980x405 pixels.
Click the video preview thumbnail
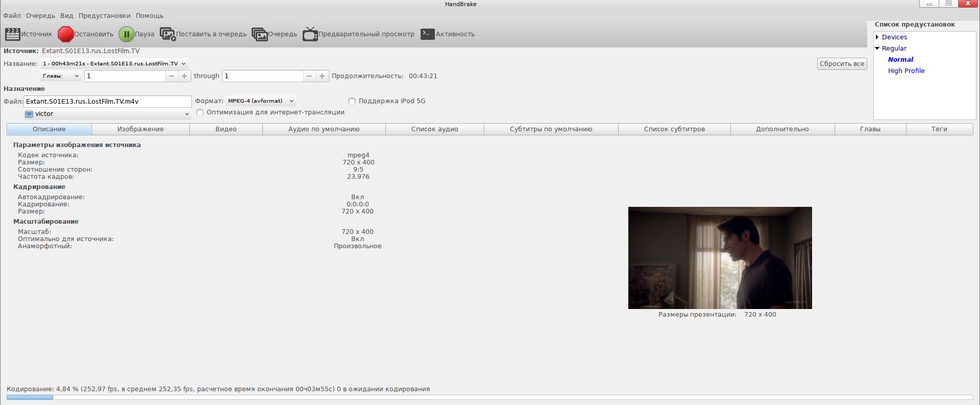(720, 258)
